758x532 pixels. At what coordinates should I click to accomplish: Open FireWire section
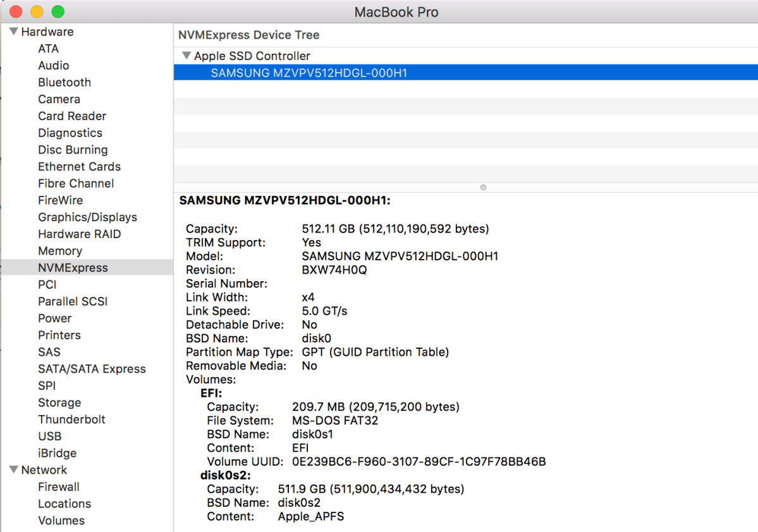pyautogui.click(x=61, y=200)
